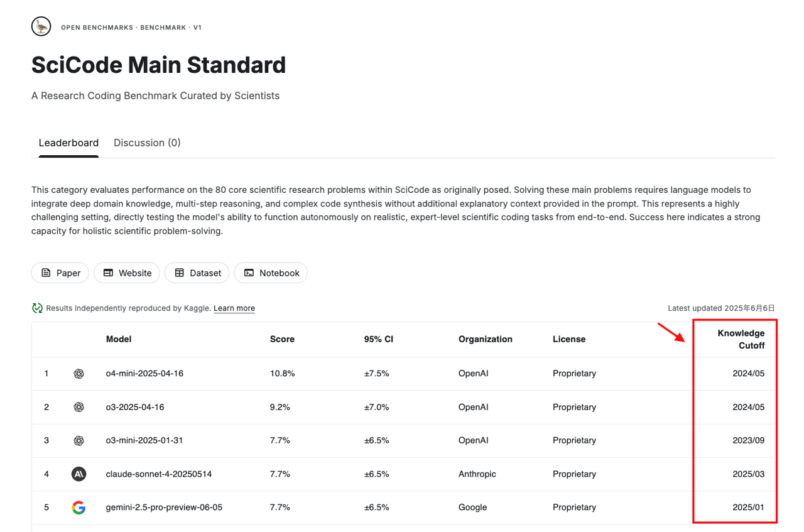Click the Anthropic icon beside claude-sonnet-4
Image resolution: width=804 pixels, height=532 pixels.
[79, 474]
